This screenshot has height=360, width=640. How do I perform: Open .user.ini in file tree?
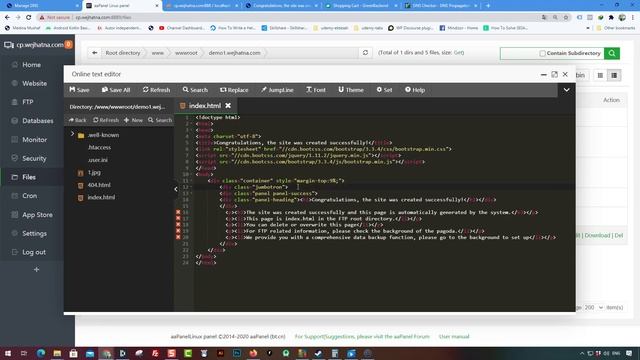(x=98, y=160)
